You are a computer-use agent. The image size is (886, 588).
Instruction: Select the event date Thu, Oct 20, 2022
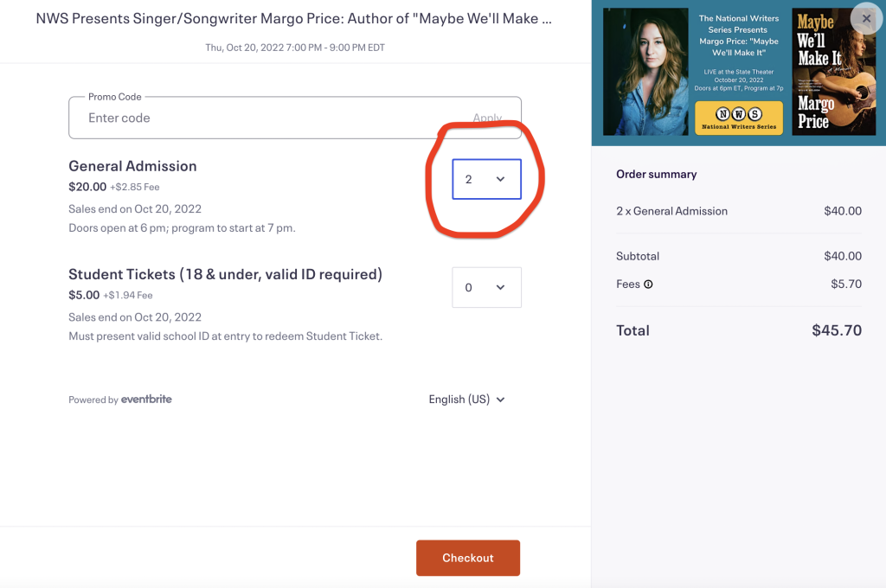click(295, 48)
